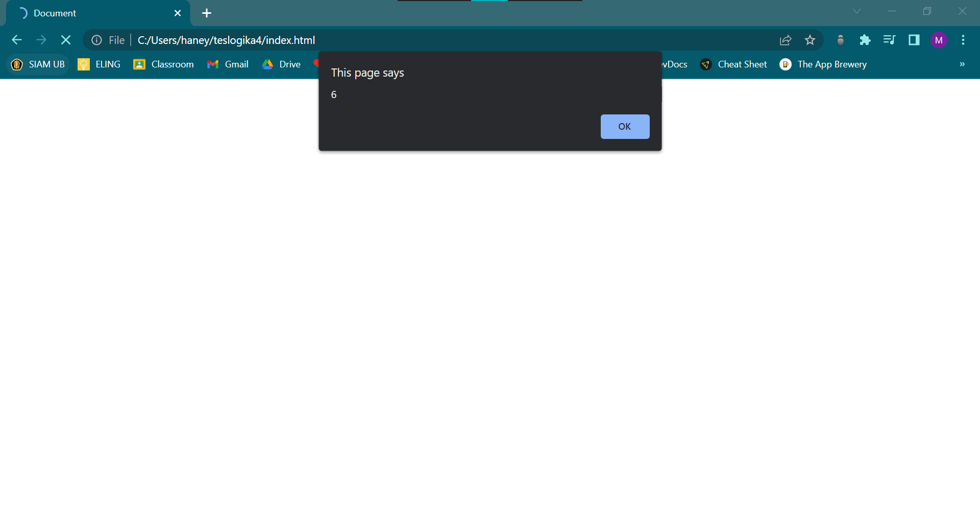The height and width of the screenshot is (521, 980).
Task: Open the Cheat Sheet bookmark
Action: coord(733,64)
